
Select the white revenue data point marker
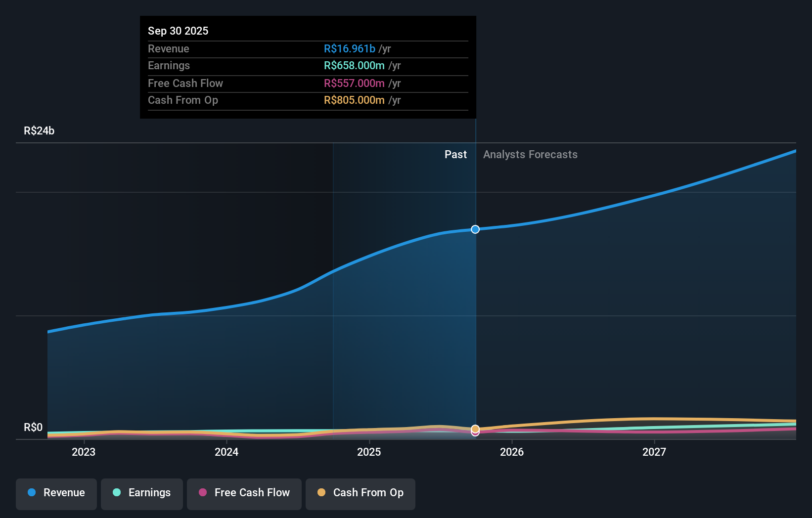pos(475,229)
